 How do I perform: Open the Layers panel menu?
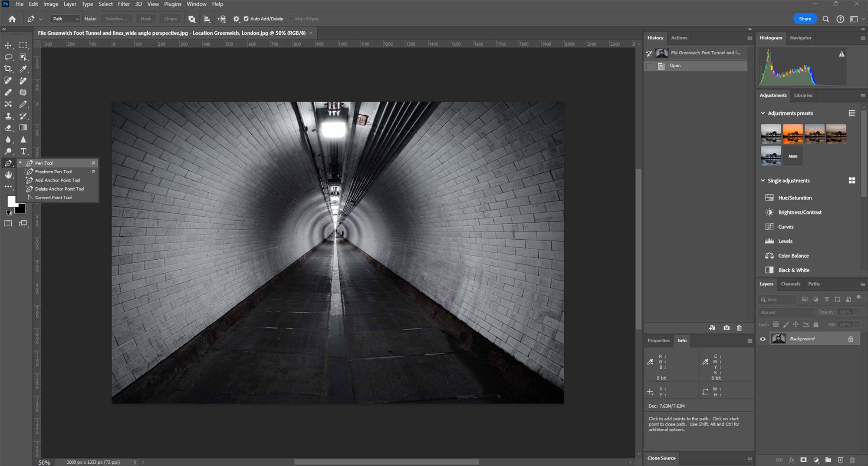[x=862, y=284]
